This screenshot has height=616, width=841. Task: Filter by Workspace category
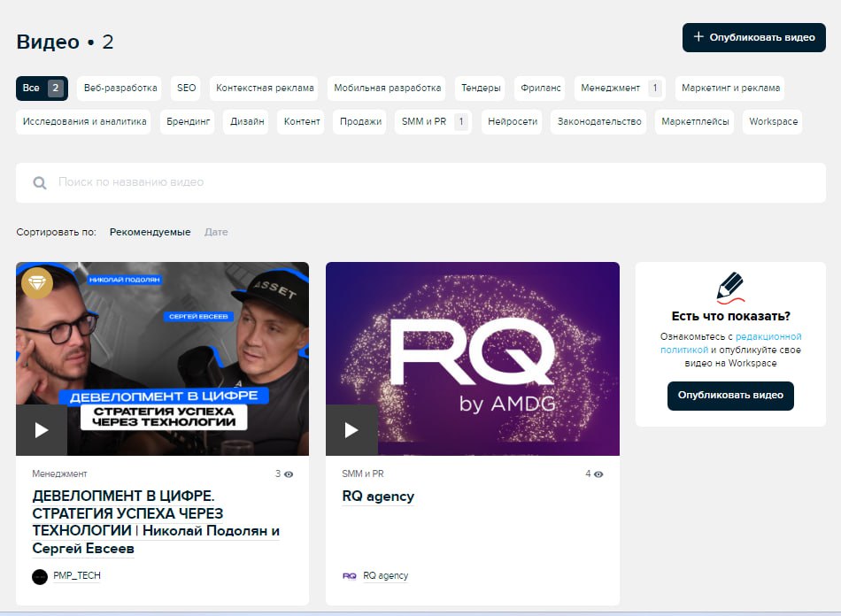(773, 122)
